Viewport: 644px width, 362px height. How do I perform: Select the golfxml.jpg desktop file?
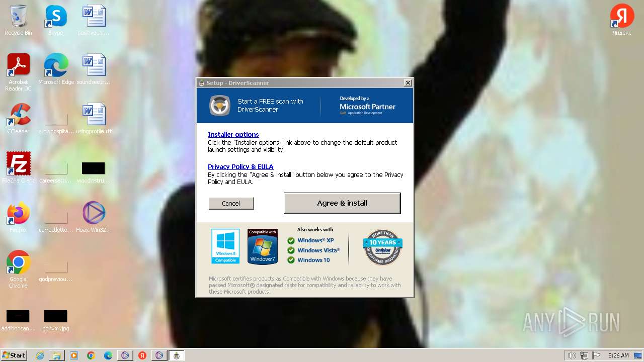click(56, 321)
